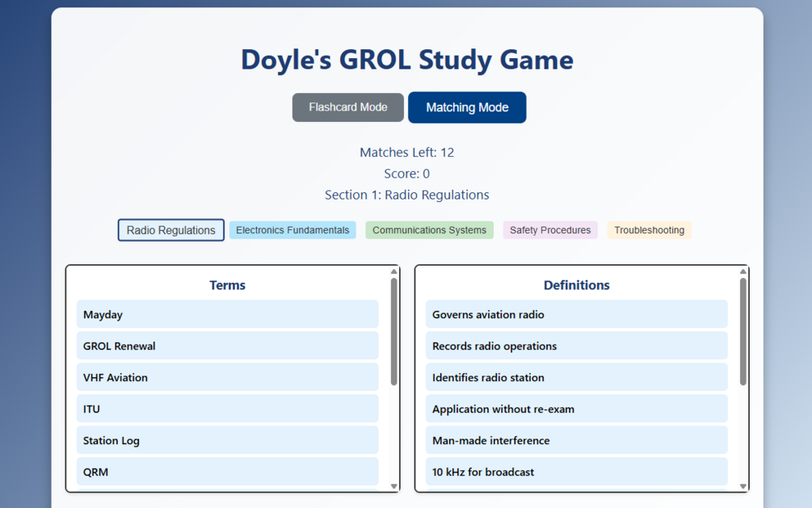Click the 'Score: 0' text
The image size is (812, 508).
pos(406,174)
